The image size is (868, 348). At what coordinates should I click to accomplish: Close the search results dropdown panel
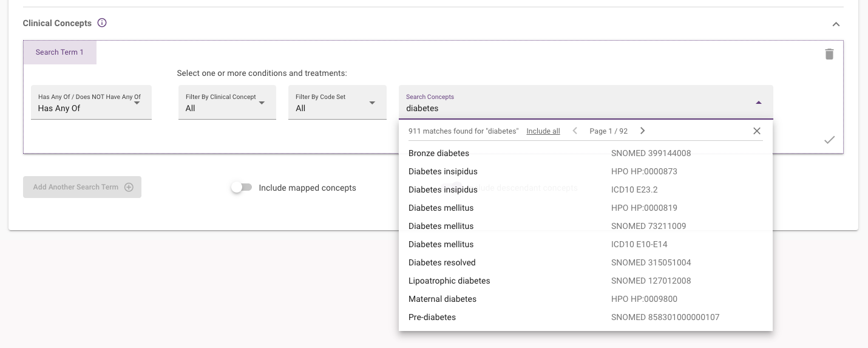pos(756,131)
